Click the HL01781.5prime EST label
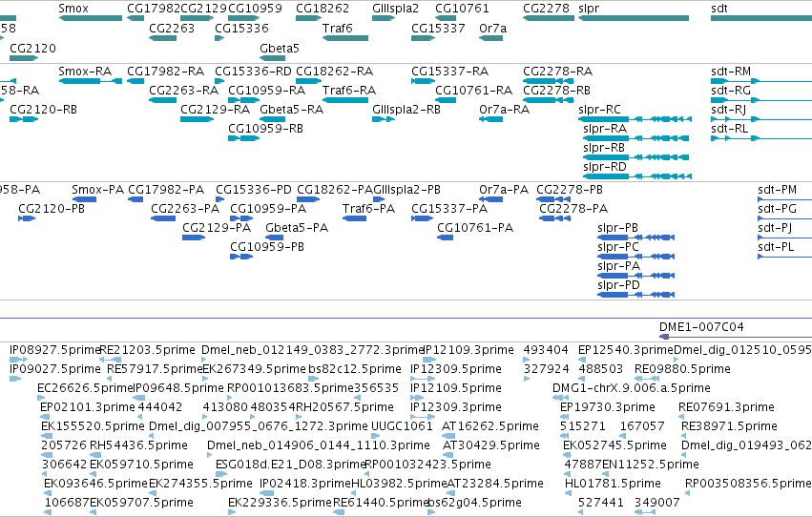The height and width of the screenshot is (517, 812). [x=614, y=484]
